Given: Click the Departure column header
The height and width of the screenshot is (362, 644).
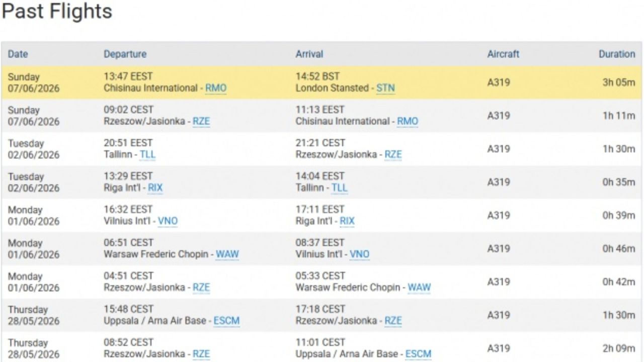Looking at the screenshot, I should click(x=125, y=54).
